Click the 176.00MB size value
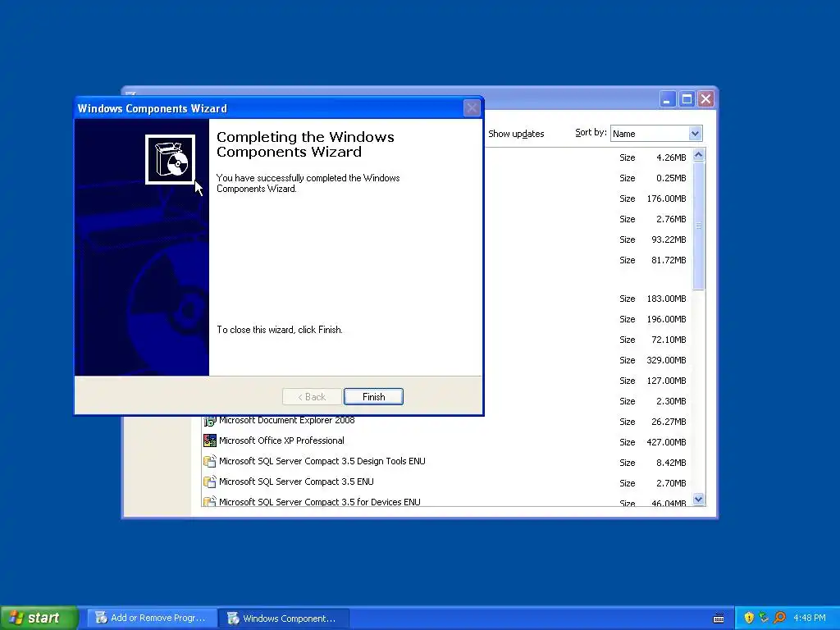Viewport: 840px width, 630px height. [666, 199]
